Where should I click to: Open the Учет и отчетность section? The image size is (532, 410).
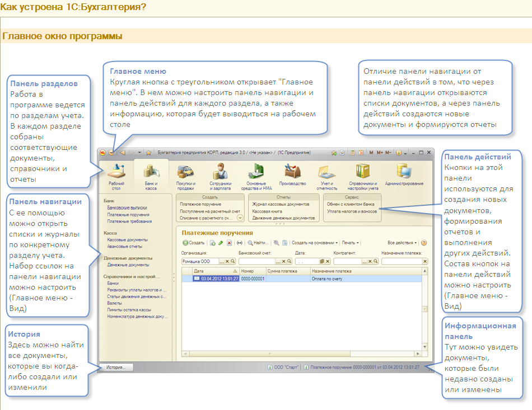(327, 176)
